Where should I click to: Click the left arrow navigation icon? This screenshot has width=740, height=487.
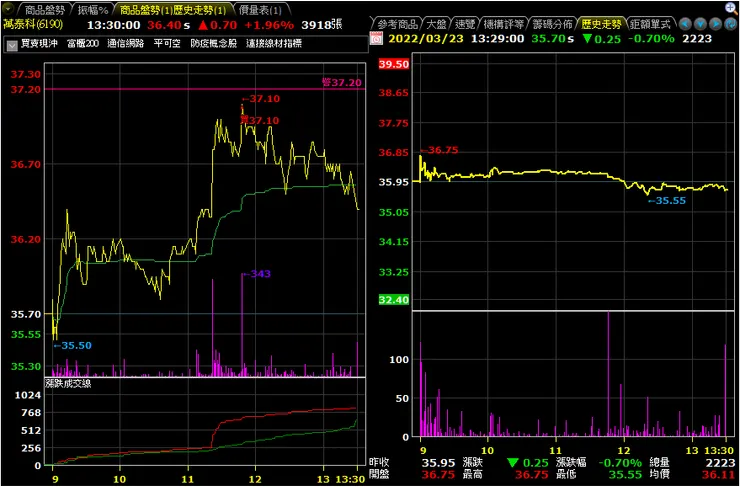click(685, 24)
